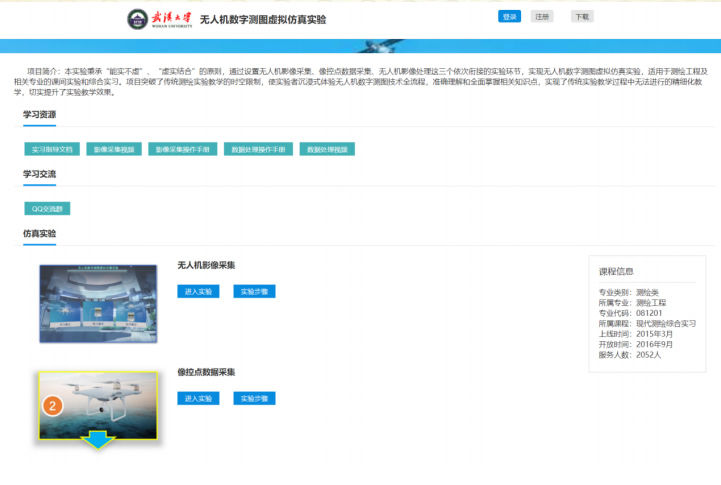Viewport: 721px width, 485px height.
Task: View 实验步骤 for 无人机影像采集
Action: 254,292
